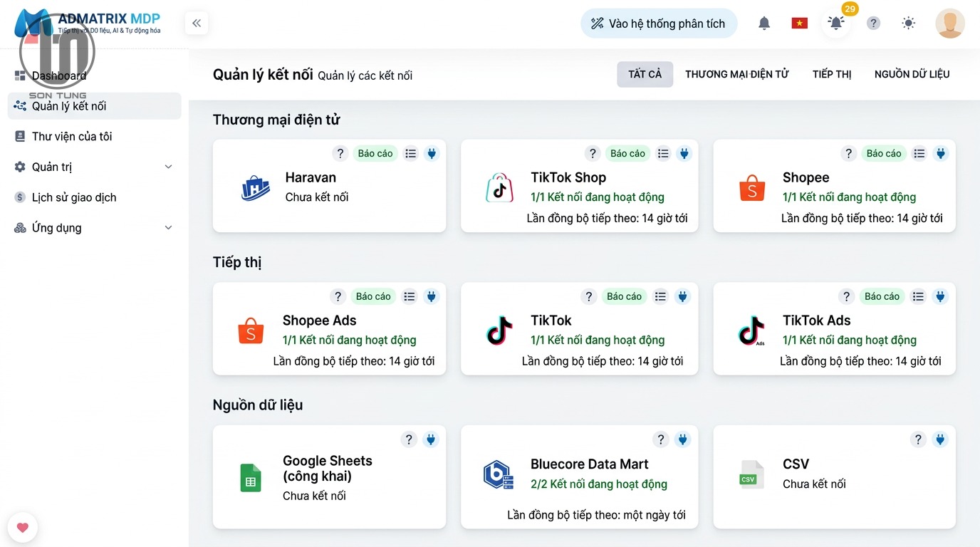This screenshot has width=980, height=547.
Task: Click the plain bell icon in header
Action: tap(764, 24)
